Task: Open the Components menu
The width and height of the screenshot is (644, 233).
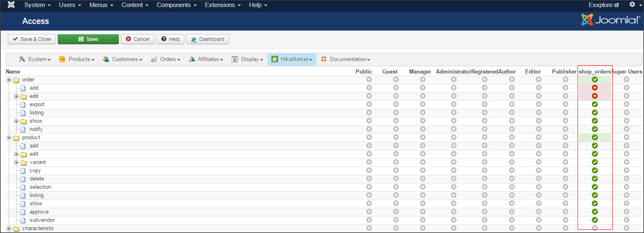Action: click(x=177, y=5)
